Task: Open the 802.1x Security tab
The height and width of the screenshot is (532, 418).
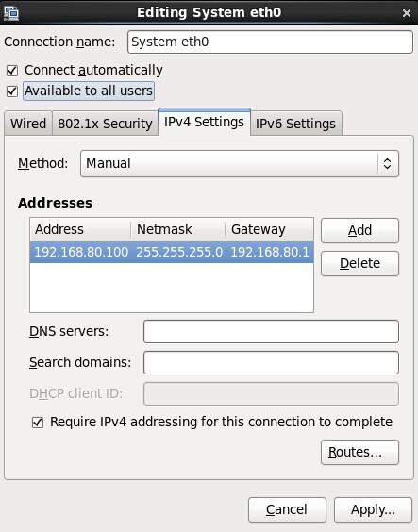Action: (x=105, y=124)
